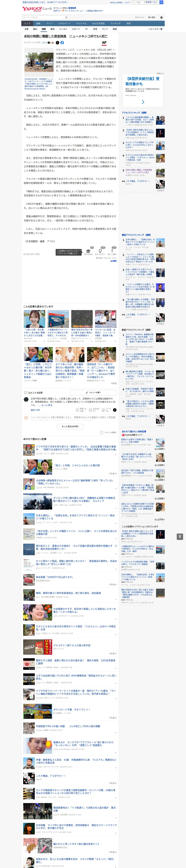The image size is (186, 868).
Task: Click the first commenter's avatar
Action: (x=26, y=400)
